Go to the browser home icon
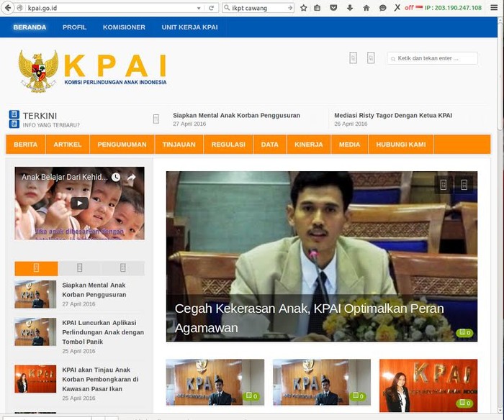This screenshot has width=504, height=420. (366, 8)
